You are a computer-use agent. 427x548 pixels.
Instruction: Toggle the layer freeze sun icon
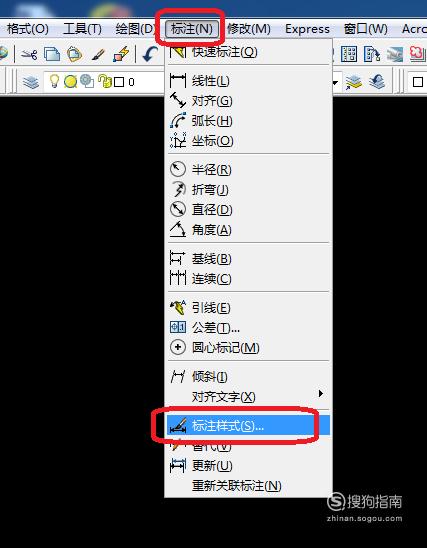(70, 82)
